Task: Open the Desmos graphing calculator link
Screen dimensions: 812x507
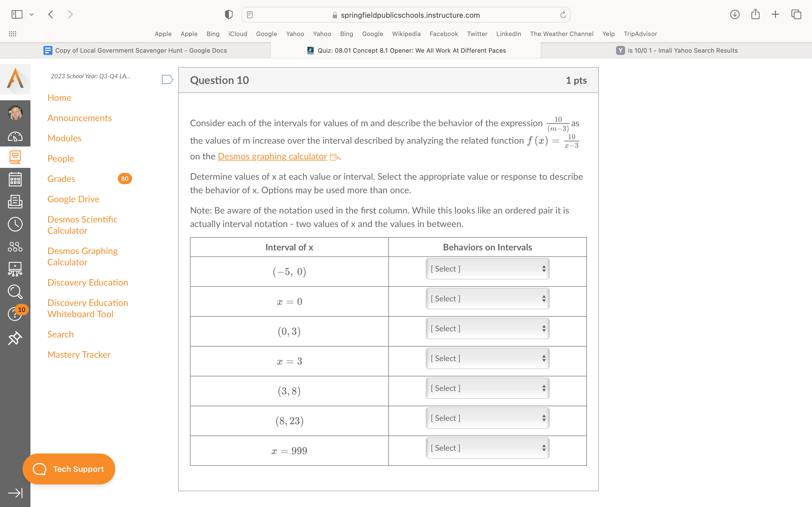Action: 272,156
